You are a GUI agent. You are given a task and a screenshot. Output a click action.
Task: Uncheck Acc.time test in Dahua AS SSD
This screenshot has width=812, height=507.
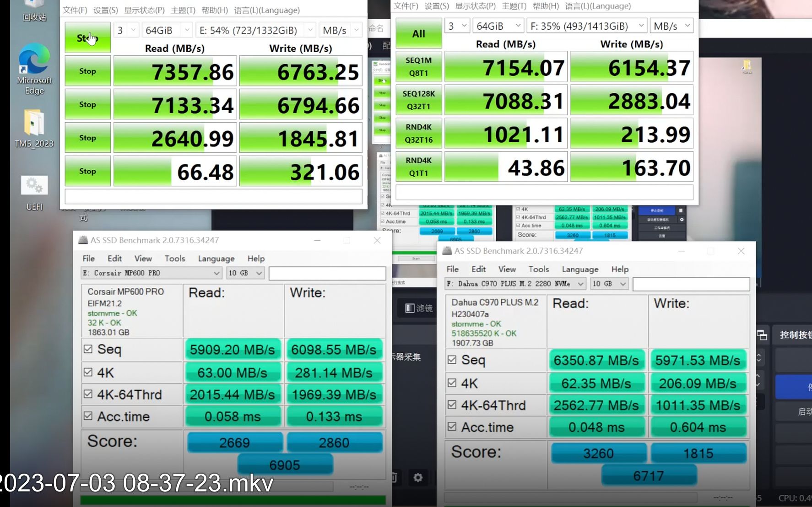452,426
